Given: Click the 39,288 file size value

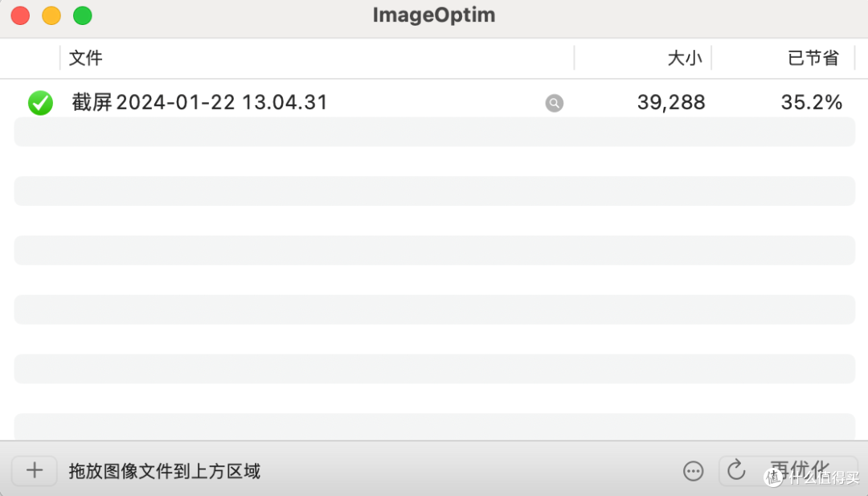Looking at the screenshot, I should (670, 103).
